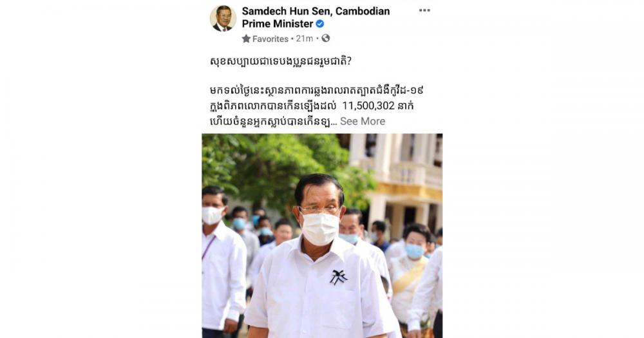The height and width of the screenshot is (338, 644).
Task: Open the Hun Sen profile avatar
Action: (x=223, y=19)
